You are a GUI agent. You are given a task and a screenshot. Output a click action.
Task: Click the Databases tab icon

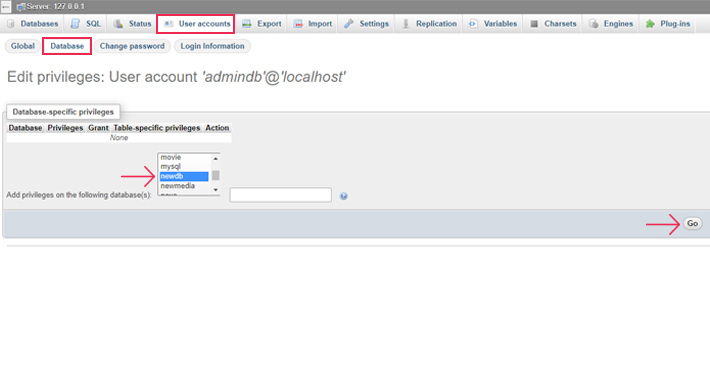click(x=11, y=24)
